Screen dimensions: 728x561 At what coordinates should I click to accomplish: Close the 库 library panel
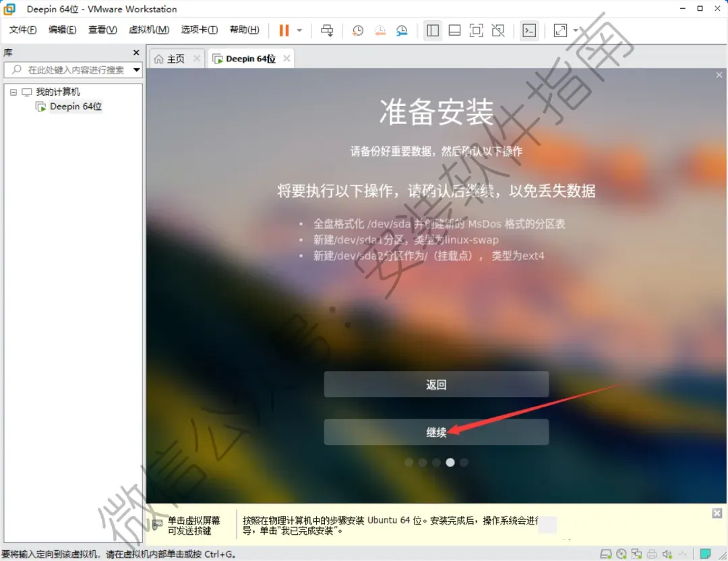(x=136, y=53)
